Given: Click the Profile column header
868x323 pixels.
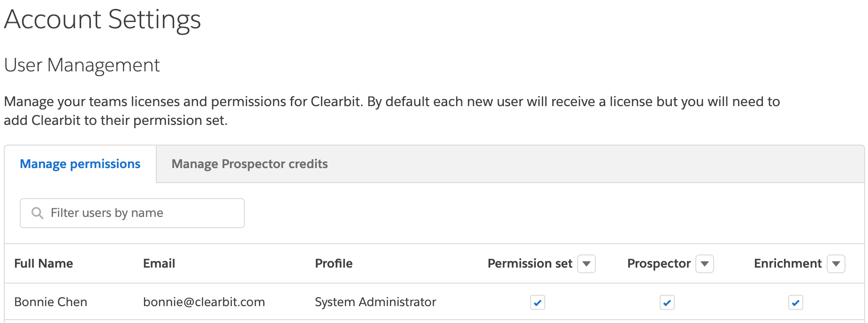Looking at the screenshot, I should pyautogui.click(x=334, y=263).
